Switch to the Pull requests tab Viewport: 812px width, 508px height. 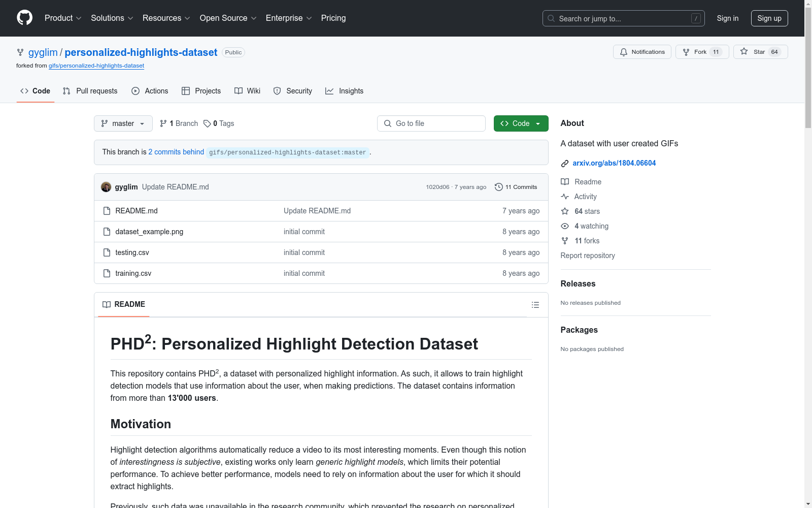pyautogui.click(x=90, y=91)
